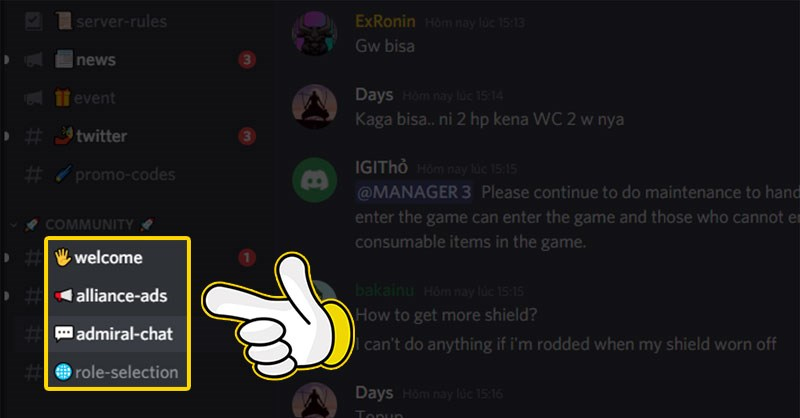Click the megaphone icon beside news

click(34, 60)
